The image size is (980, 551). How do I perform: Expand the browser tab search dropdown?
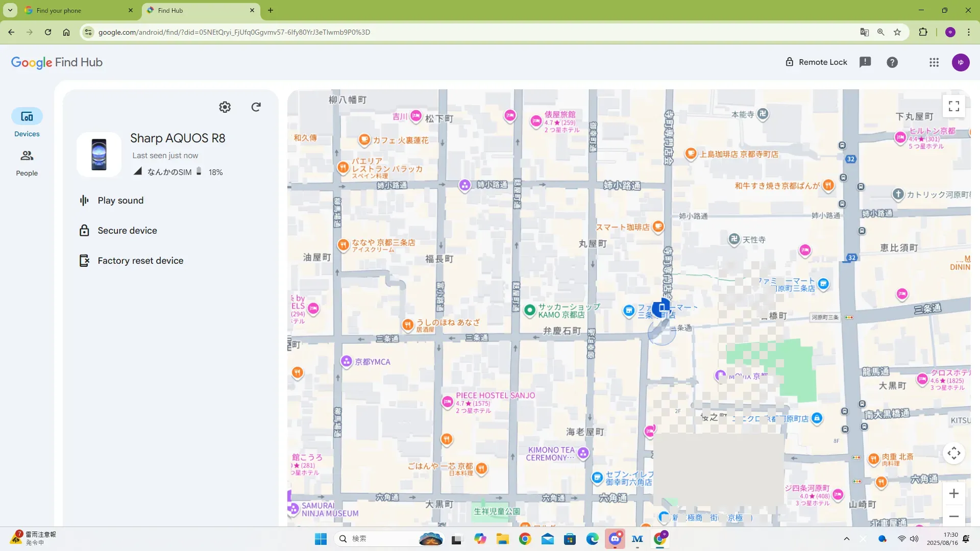(10, 10)
